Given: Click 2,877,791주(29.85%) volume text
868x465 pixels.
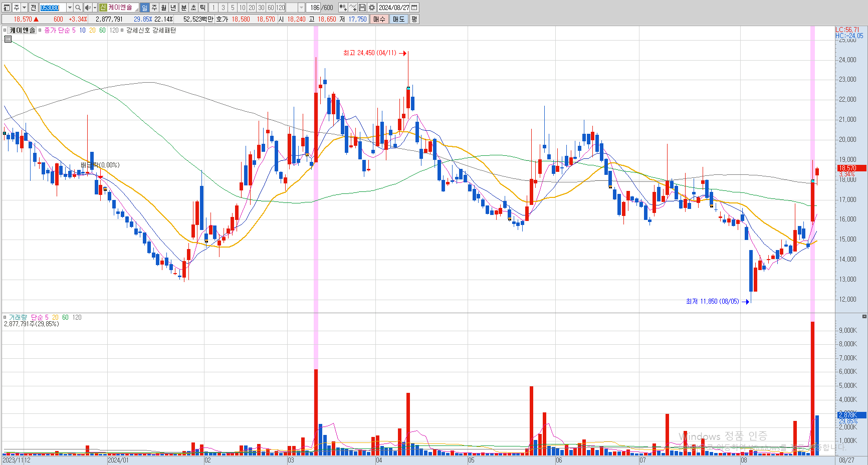Looking at the screenshot, I should click(x=31, y=324).
